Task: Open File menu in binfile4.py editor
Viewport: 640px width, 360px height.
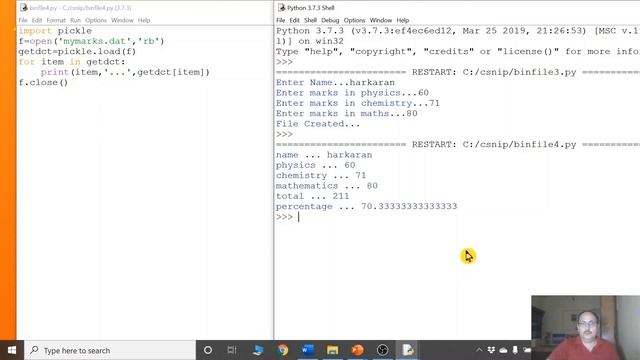Action: (23, 20)
